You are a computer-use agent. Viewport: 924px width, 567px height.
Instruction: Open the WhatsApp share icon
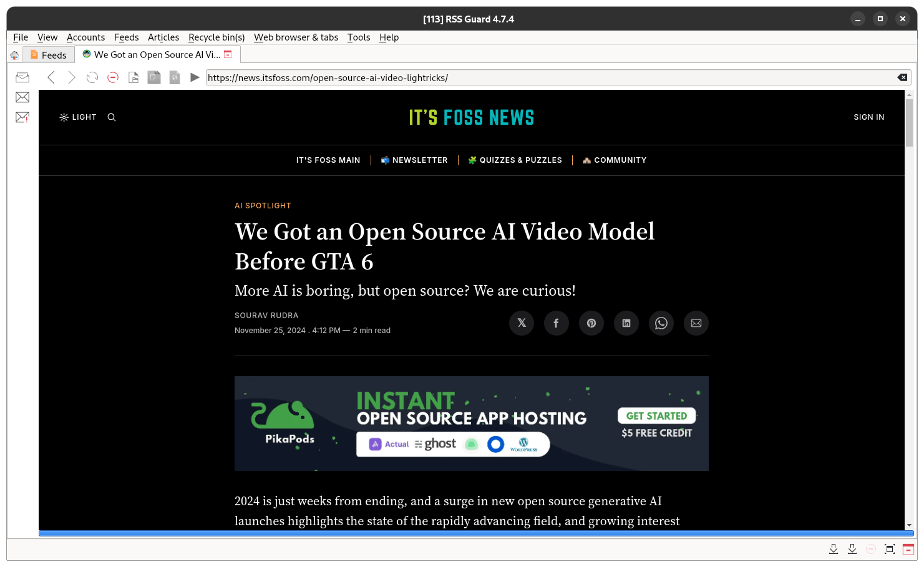click(x=661, y=322)
